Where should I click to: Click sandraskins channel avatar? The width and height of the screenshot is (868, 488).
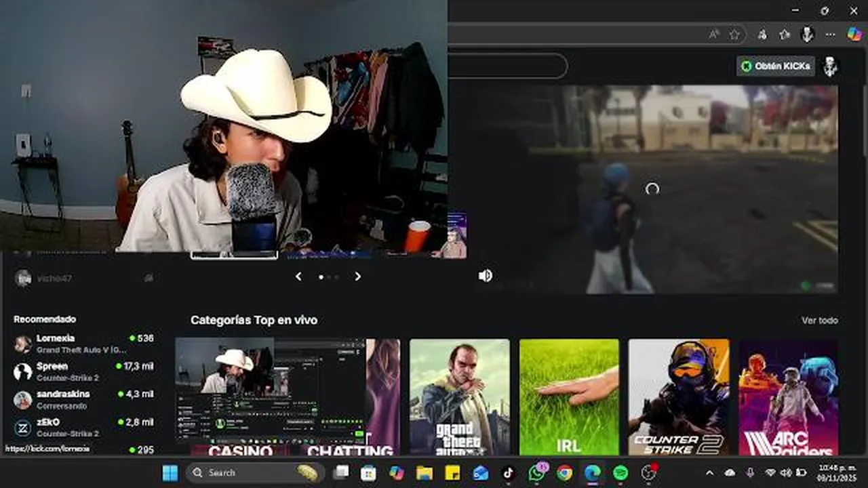point(23,399)
